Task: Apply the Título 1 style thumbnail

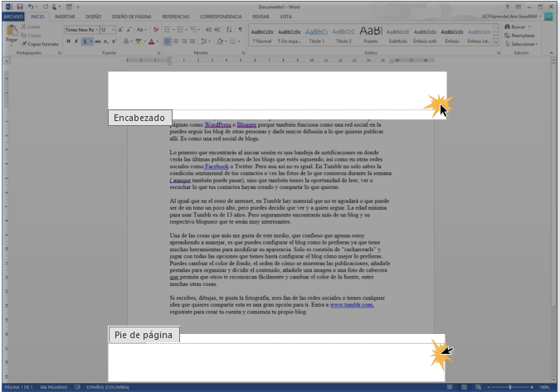Action: click(x=315, y=33)
